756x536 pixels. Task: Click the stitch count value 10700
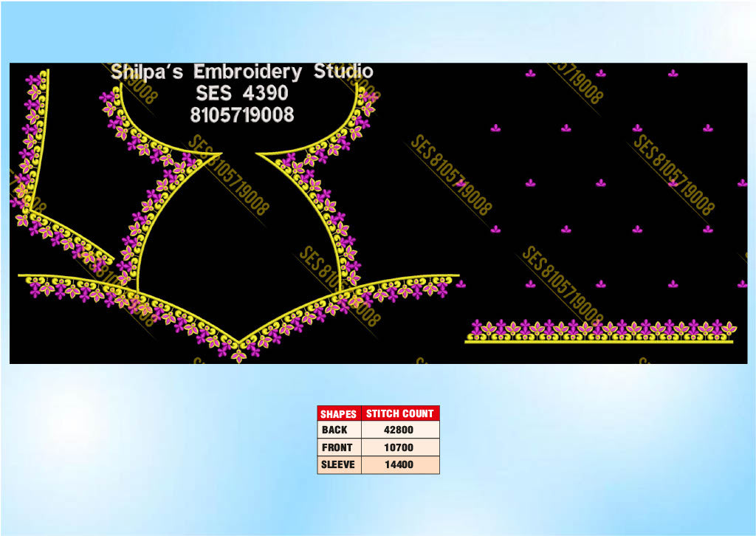coord(398,447)
